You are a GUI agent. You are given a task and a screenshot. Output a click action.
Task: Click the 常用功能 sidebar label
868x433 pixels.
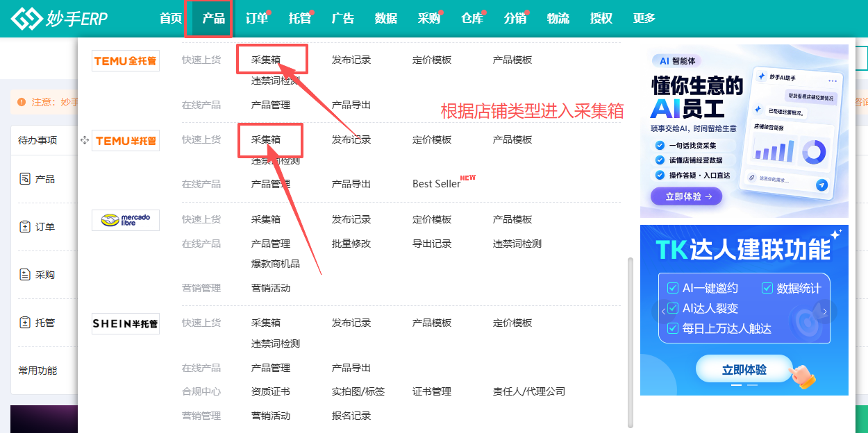click(37, 371)
